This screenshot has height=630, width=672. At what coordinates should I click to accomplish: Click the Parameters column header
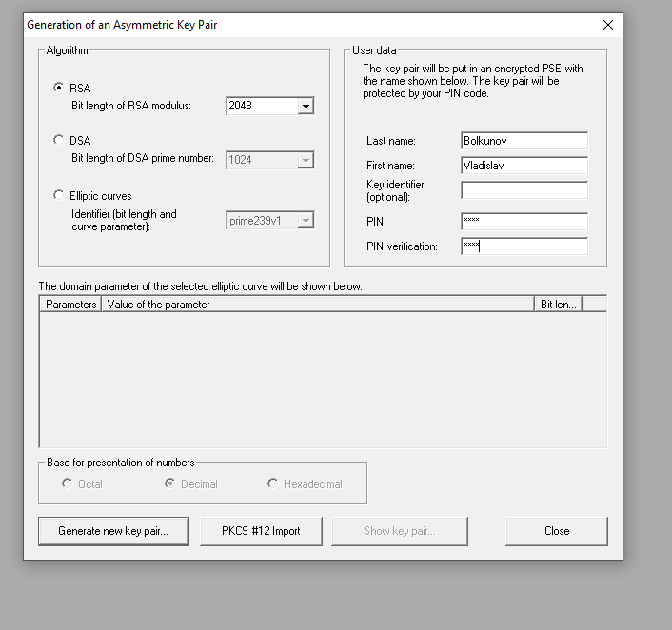[x=70, y=305]
